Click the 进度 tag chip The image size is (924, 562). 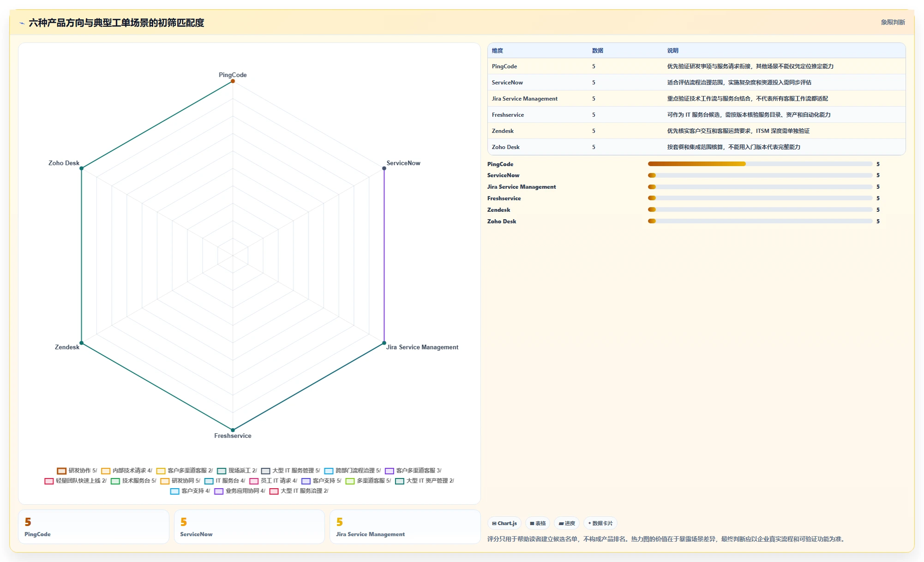tap(567, 523)
